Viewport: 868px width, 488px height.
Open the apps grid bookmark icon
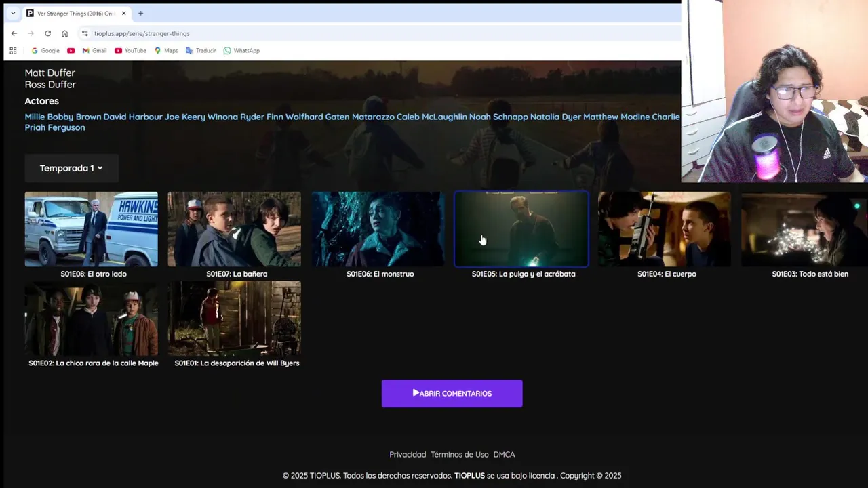point(13,51)
